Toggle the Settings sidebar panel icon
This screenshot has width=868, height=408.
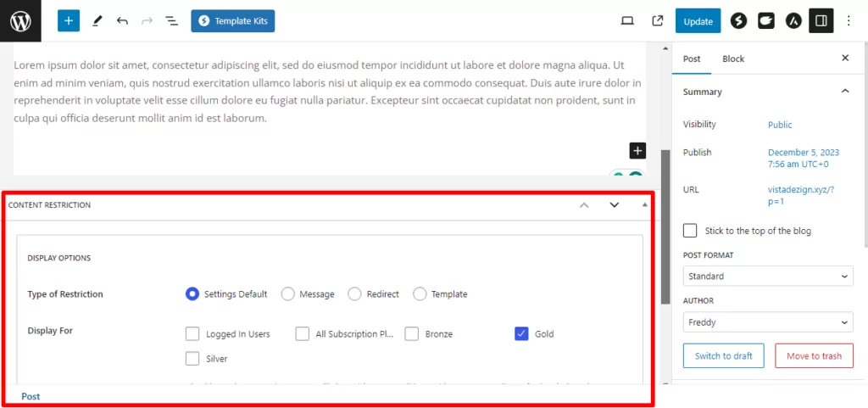pos(821,21)
